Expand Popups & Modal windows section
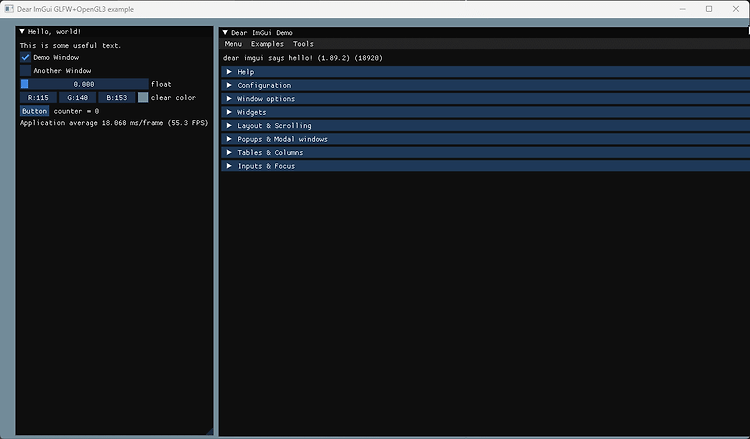This screenshot has height=439, width=750. tap(485, 139)
